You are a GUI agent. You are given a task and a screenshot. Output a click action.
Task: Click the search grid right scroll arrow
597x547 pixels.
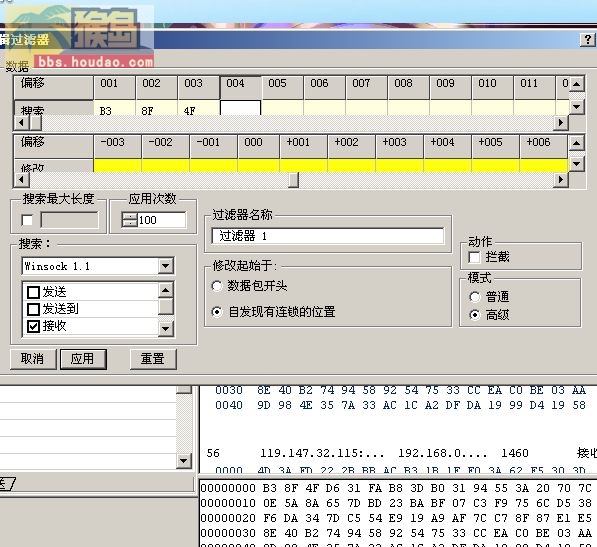(560, 123)
